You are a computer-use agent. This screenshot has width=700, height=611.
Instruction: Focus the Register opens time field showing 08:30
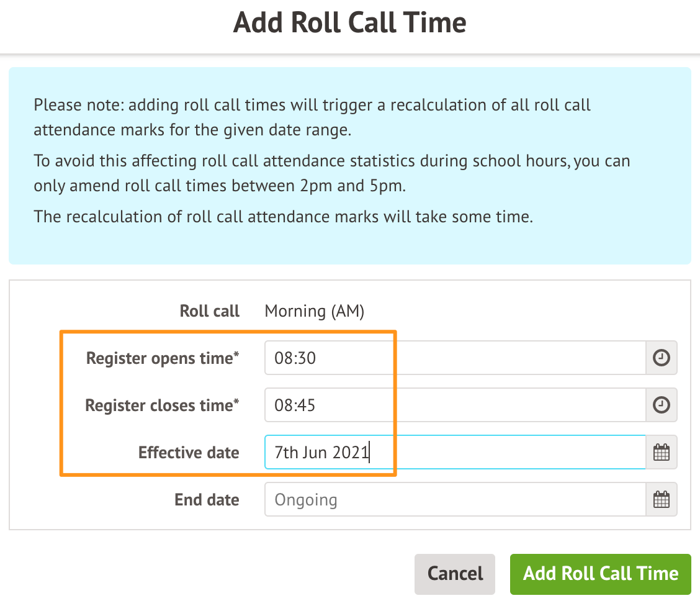pyautogui.click(x=454, y=358)
